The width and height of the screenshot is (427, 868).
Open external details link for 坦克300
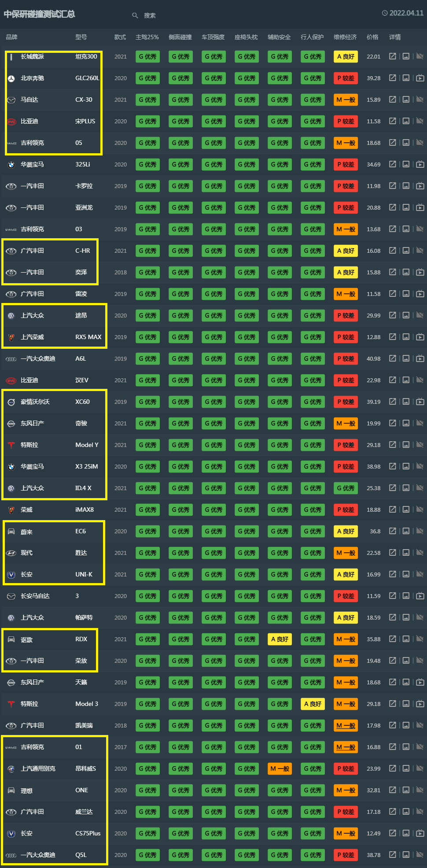[392, 56]
